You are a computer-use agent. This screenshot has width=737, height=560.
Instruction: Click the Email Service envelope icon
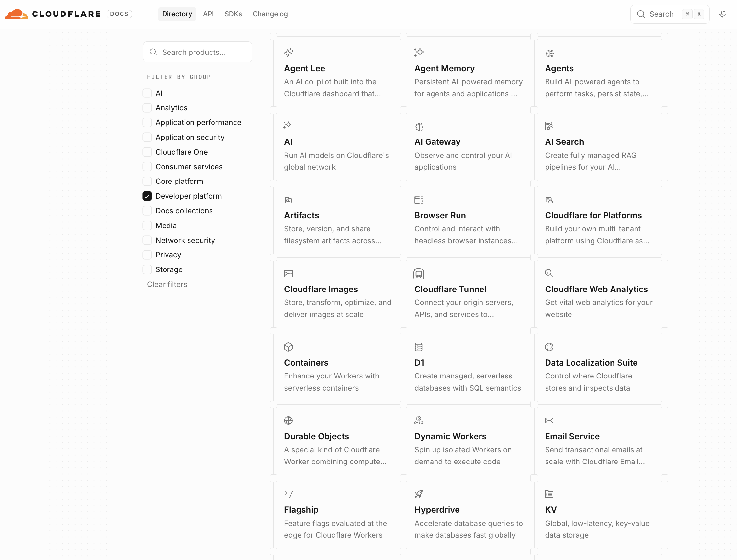(549, 420)
